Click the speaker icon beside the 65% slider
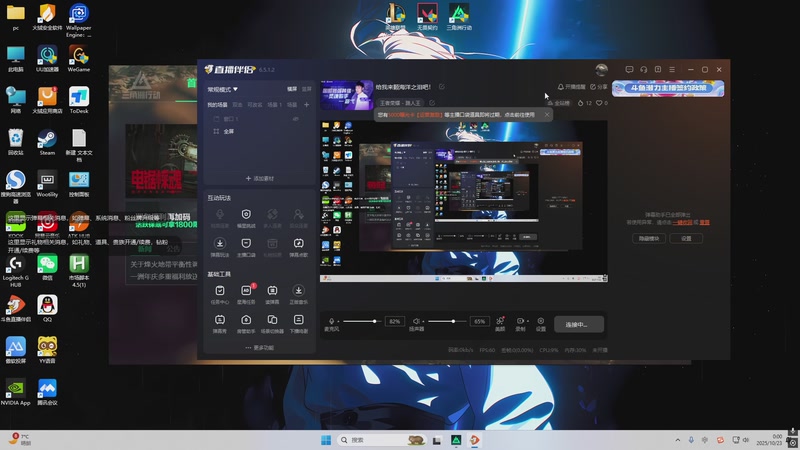Image resolution: width=800 pixels, height=450 pixels. coord(416,321)
